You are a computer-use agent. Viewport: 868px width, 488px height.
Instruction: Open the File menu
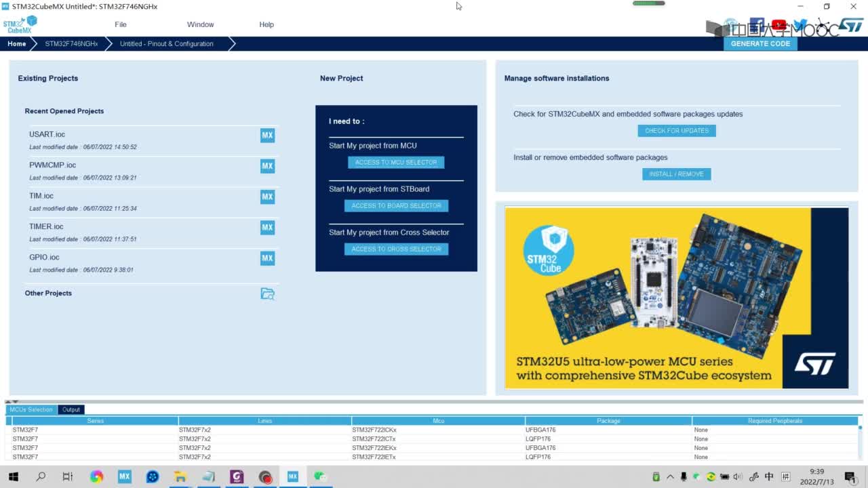[x=121, y=24]
